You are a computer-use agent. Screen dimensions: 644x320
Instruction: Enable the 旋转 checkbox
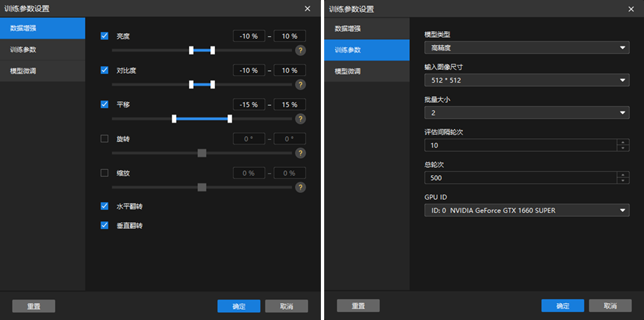click(104, 139)
